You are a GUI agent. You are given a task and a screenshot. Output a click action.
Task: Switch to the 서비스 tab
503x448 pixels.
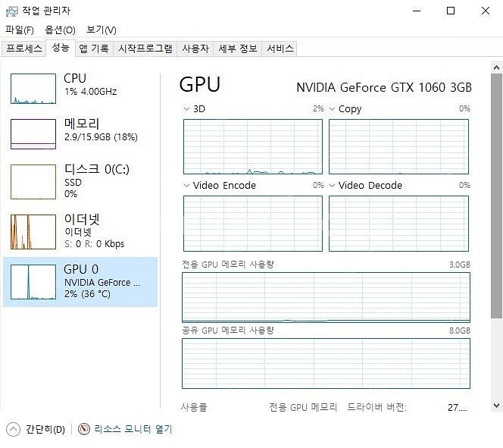[x=280, y=49]
